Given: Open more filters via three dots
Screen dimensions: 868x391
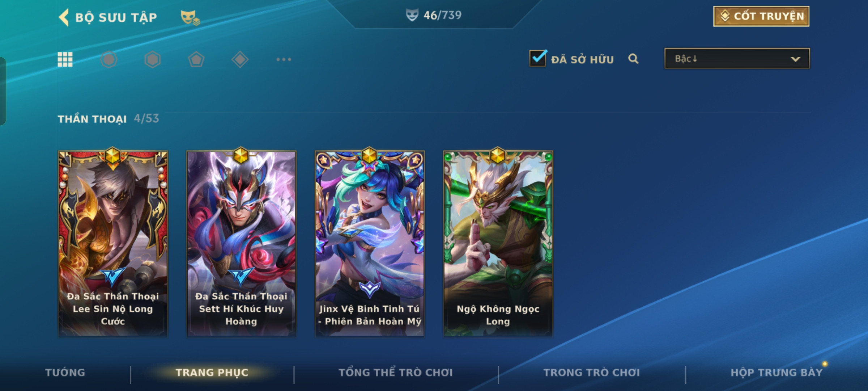Looking at the screenshot, I should coord(284,59).
